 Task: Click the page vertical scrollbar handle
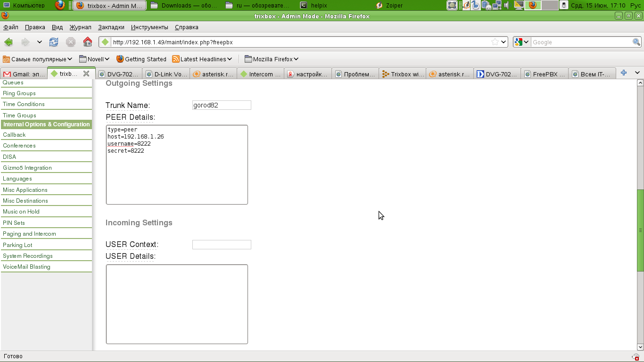tap(640, 230)
